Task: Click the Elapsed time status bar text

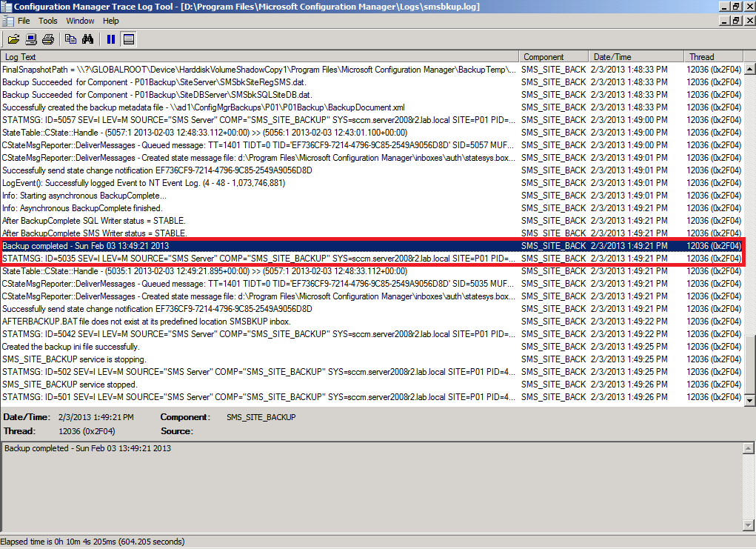Action: coord(93,542)
